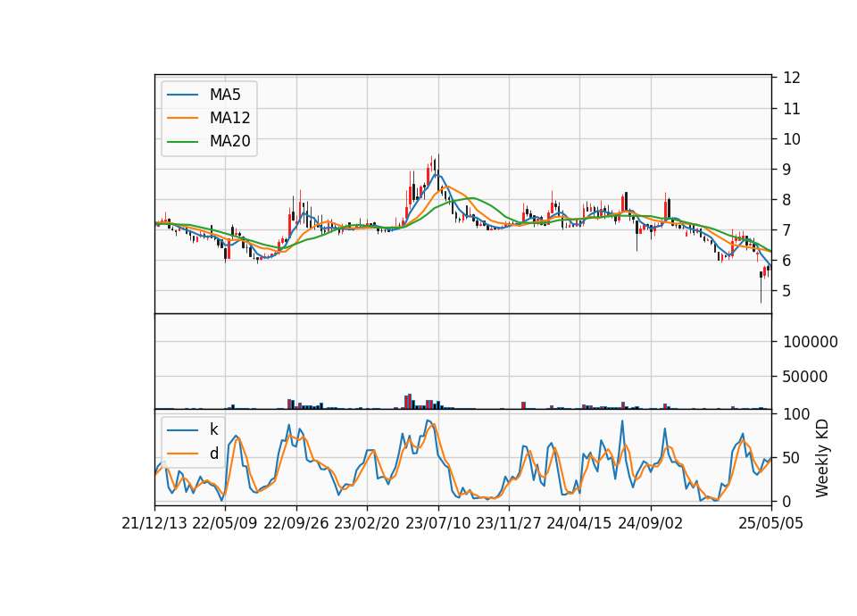Click the price axis value 12
This screenshot has height=616, width=857.
click(792, 78)
